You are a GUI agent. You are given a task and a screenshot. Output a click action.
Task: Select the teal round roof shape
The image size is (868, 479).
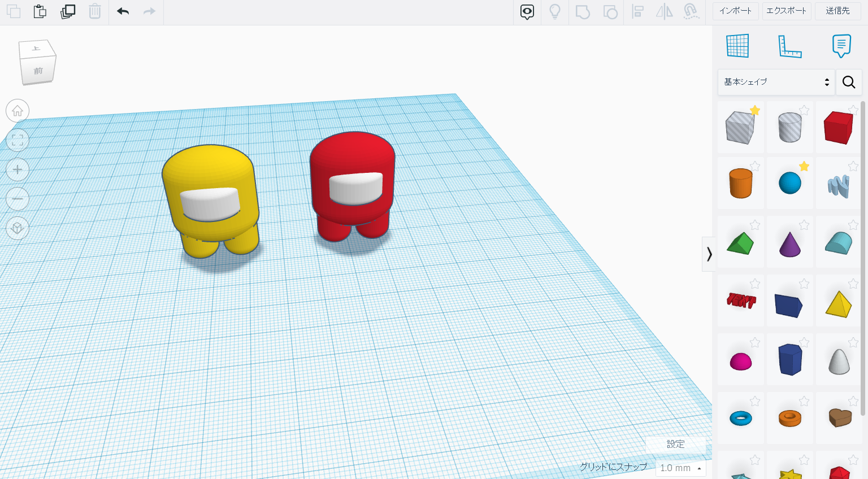pyautogui.click(x=839, y=243)
